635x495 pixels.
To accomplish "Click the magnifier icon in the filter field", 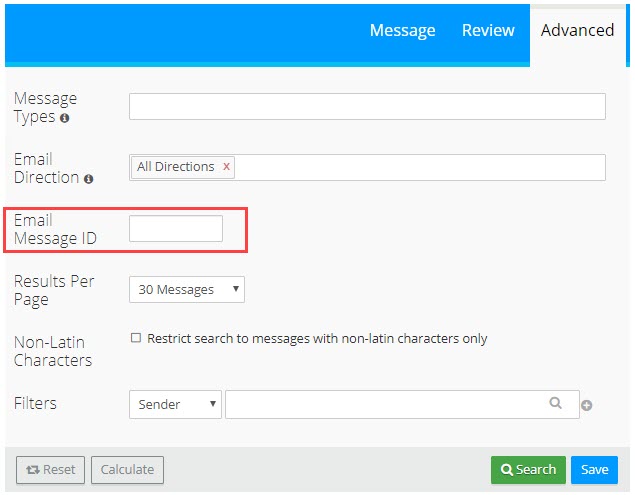I will click(556, 404).
